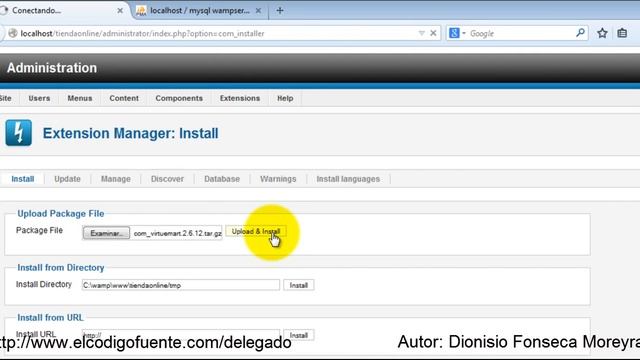Click the bookmark star icon
Image resolution: width=640 pixels, height=360 pixels.
click(602, 33)
